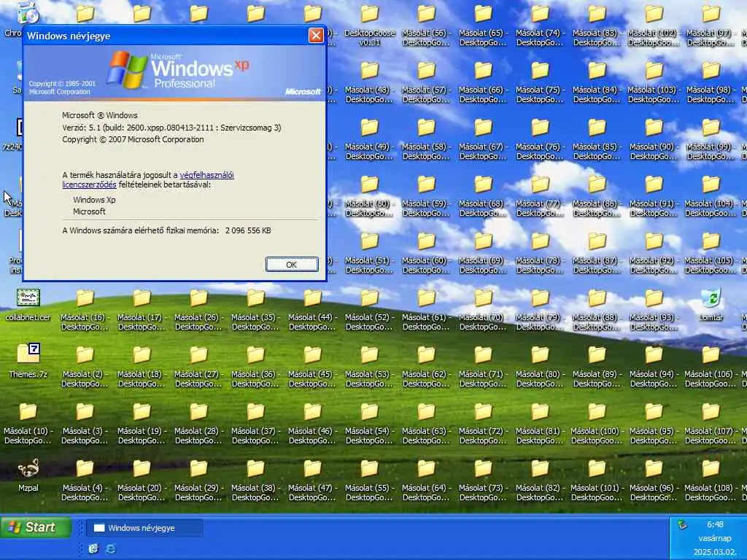Select the Másolat (84) folder icon
This screenshot has height=560, width=747.
[x=597, y=71]
